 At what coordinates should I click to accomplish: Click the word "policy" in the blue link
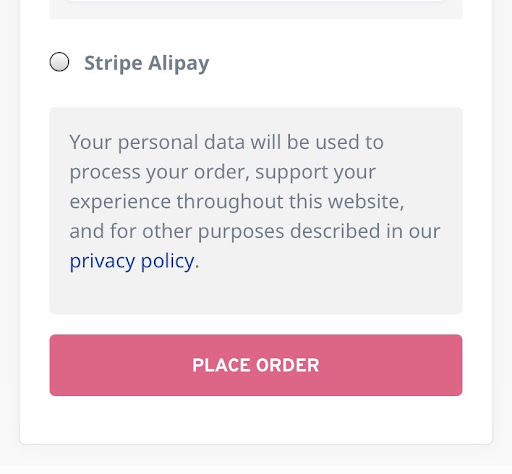[x=168, y=261]
